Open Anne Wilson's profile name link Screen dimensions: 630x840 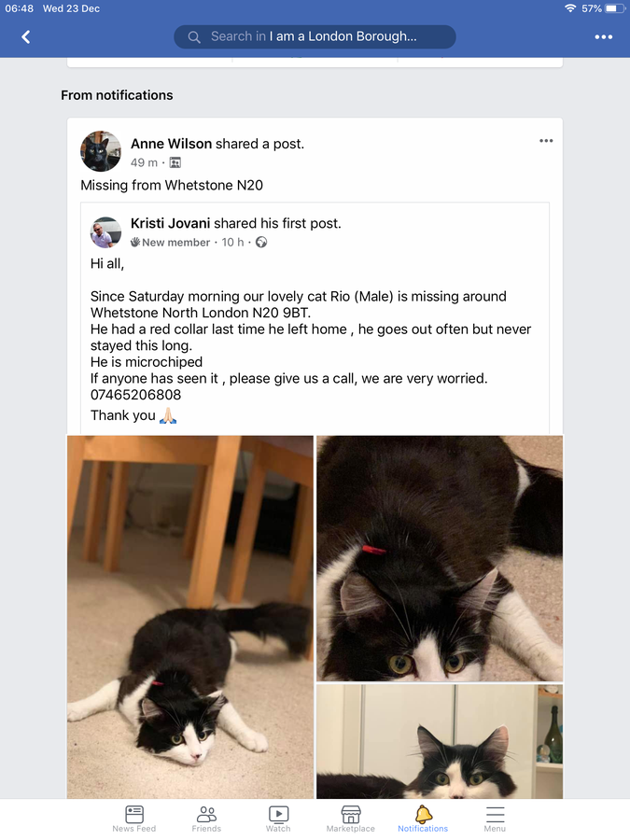pos(172,144)
